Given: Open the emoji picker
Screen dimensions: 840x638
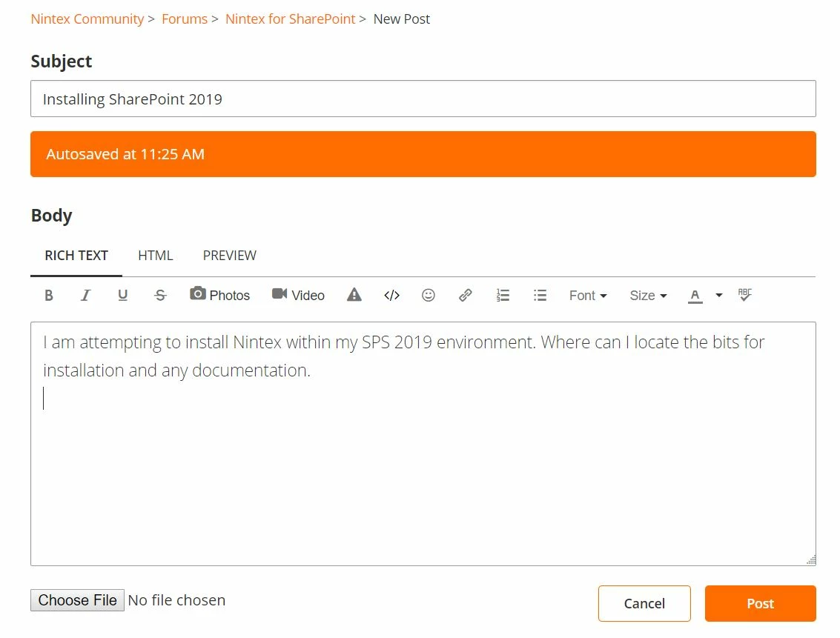Looking at the screenshot, I should pyautogui.click(x=428, y=296).
